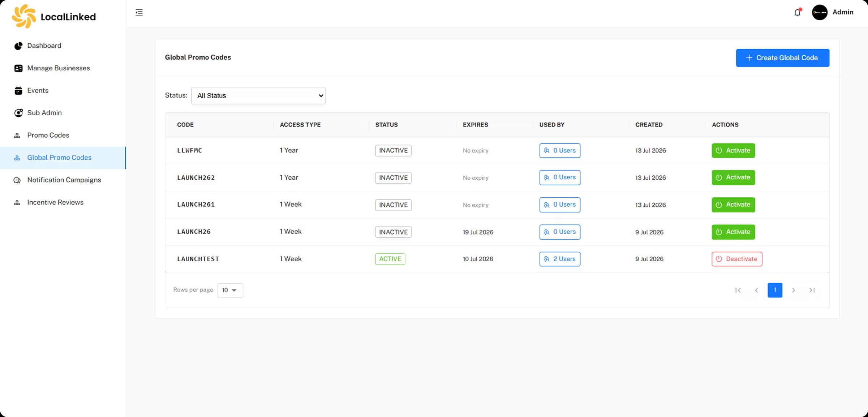The width and height of the screenshot is (868, 417).
Task: Click the EXPIRES column header
Action: pos(475,125)
